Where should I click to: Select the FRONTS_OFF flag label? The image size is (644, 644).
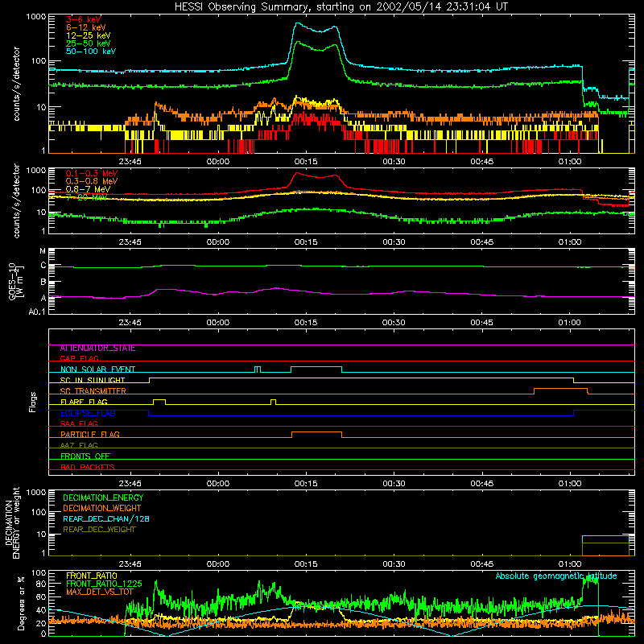(85, 456)
